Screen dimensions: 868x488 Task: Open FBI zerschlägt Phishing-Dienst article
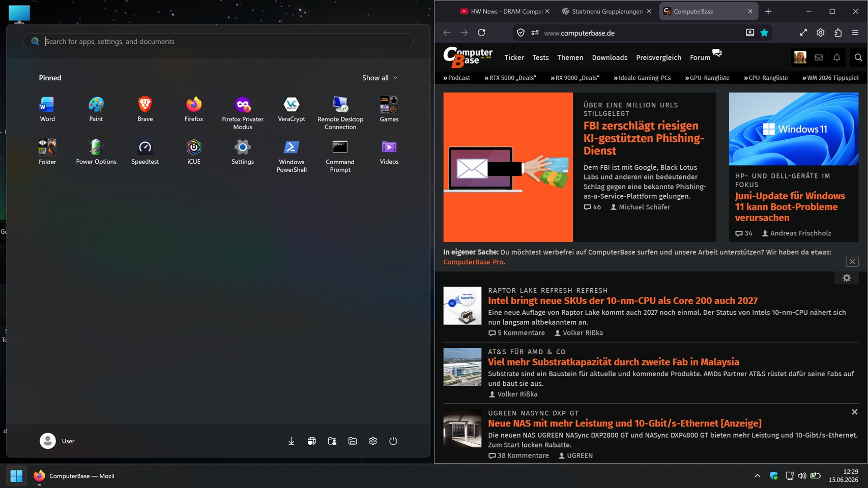[644, 138]
